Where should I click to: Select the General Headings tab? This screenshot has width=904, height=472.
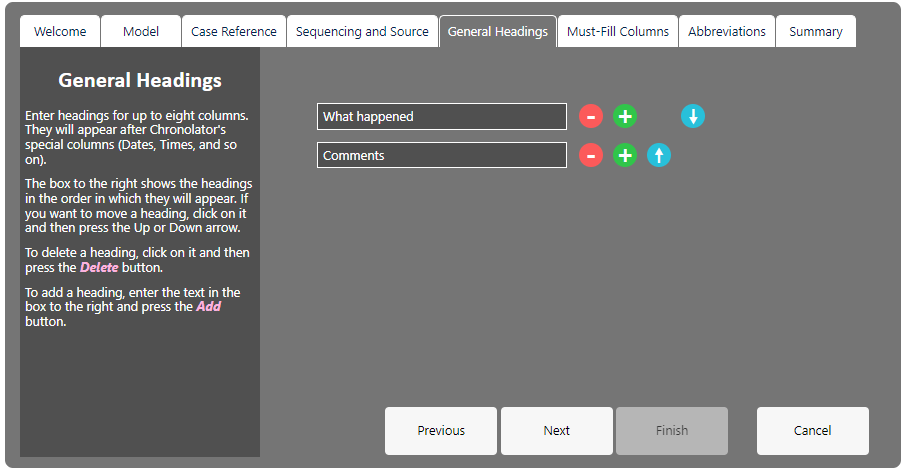498,31
